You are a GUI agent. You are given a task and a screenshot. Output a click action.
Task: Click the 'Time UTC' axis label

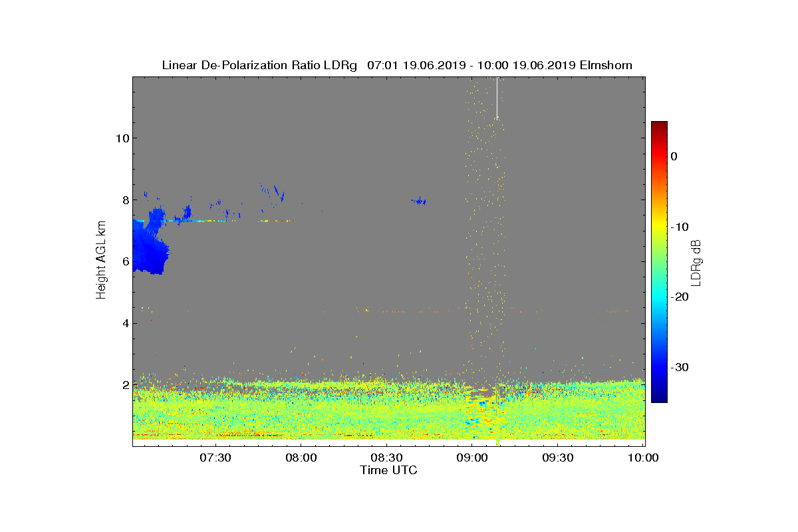(x=389, y=470)
